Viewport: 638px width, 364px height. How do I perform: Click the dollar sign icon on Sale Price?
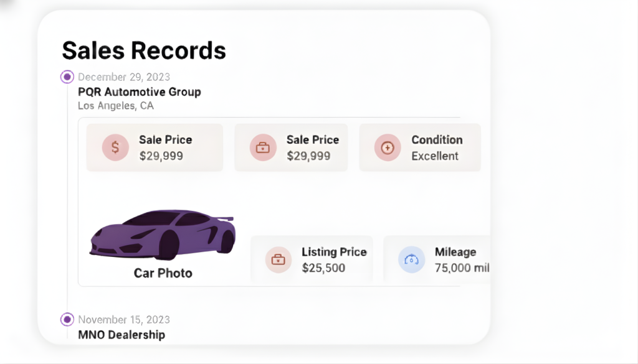(115, 147)
